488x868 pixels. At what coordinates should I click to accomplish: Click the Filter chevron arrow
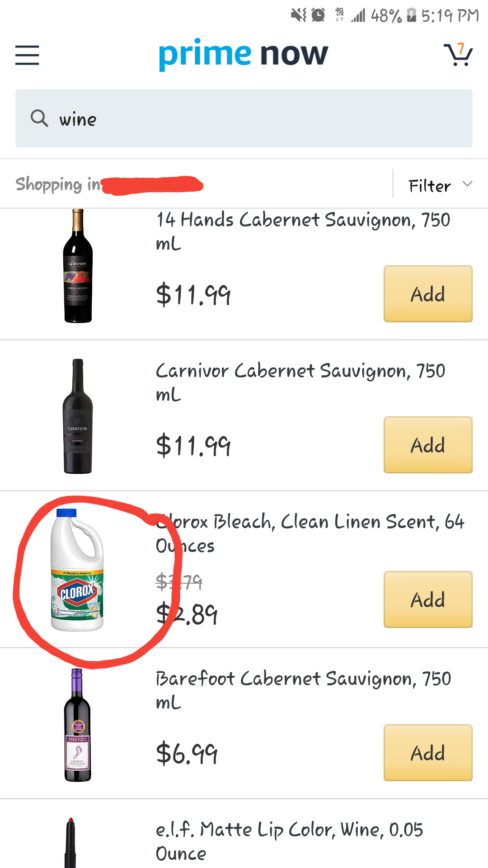tap(468, 184)
